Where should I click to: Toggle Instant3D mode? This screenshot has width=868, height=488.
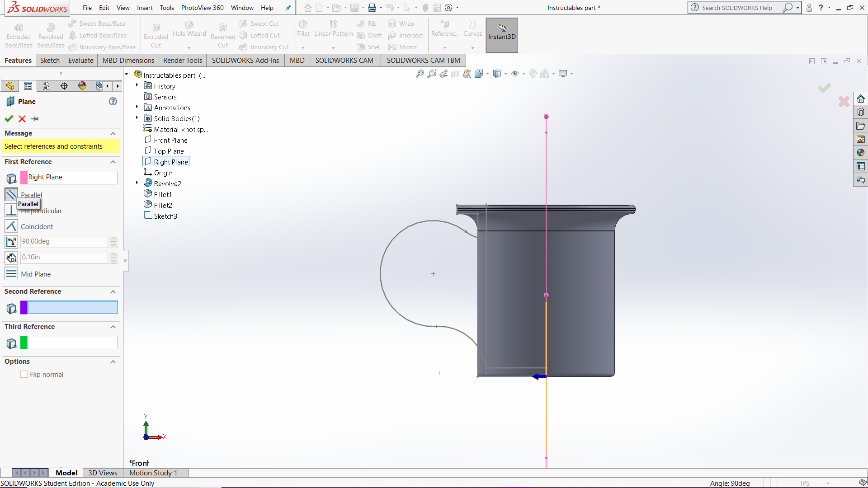click(x=501, y=35)
